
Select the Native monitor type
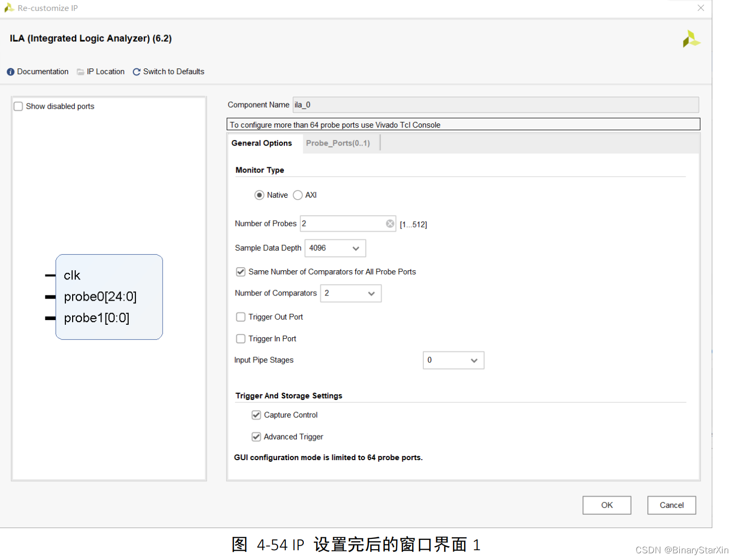tap(259, 195)
